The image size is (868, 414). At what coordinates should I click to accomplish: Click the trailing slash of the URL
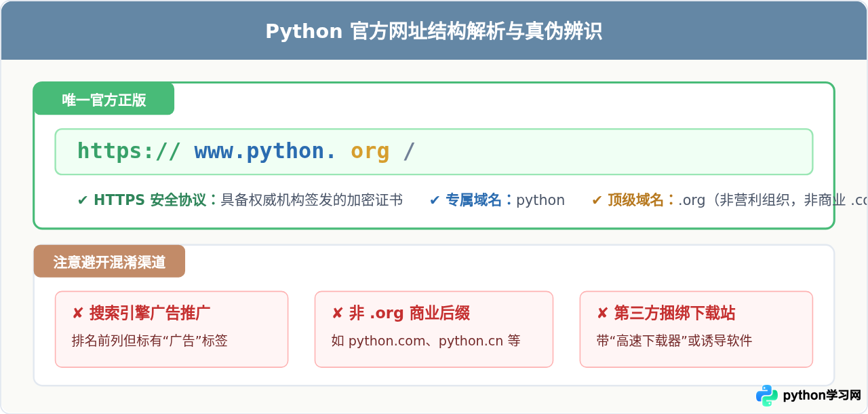pyautogui.click(x=409, y=151)
